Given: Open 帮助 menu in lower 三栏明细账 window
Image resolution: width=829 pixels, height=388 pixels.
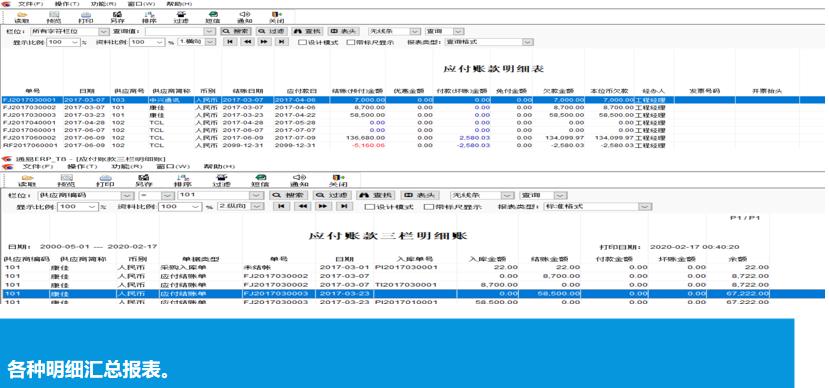Looking at the screenshot, I should tap(219, 167).
